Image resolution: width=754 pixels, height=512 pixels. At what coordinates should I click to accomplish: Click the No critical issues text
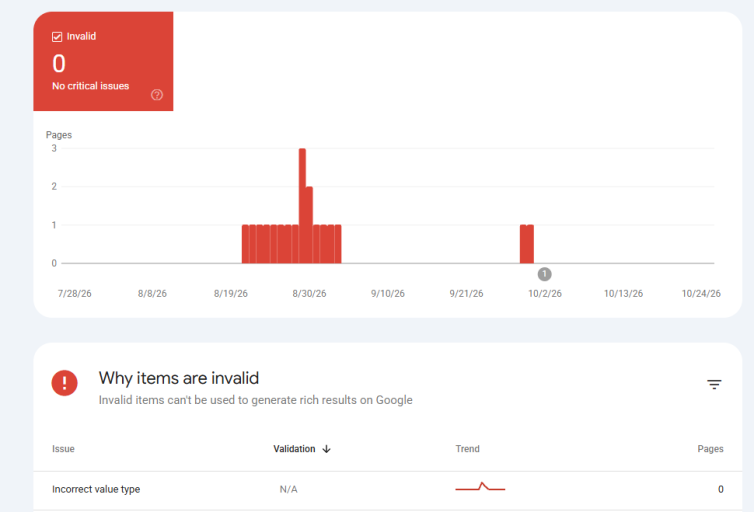coord(90,86)
